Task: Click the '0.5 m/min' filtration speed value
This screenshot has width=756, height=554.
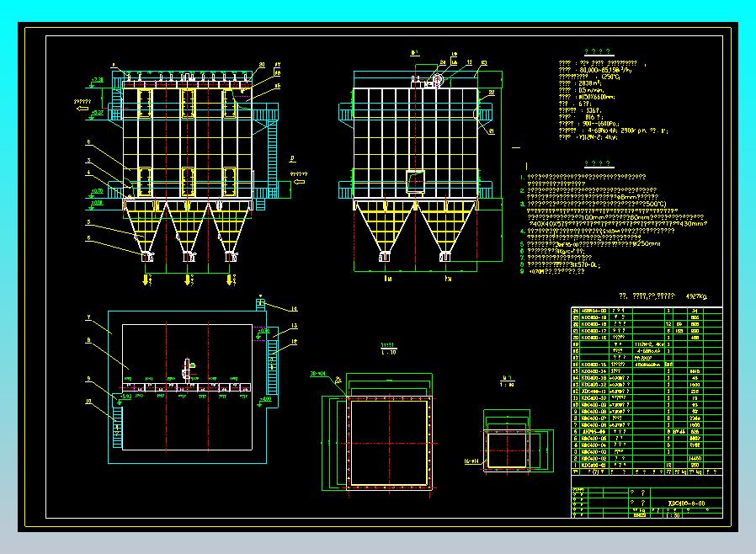Action: (591, 90)
